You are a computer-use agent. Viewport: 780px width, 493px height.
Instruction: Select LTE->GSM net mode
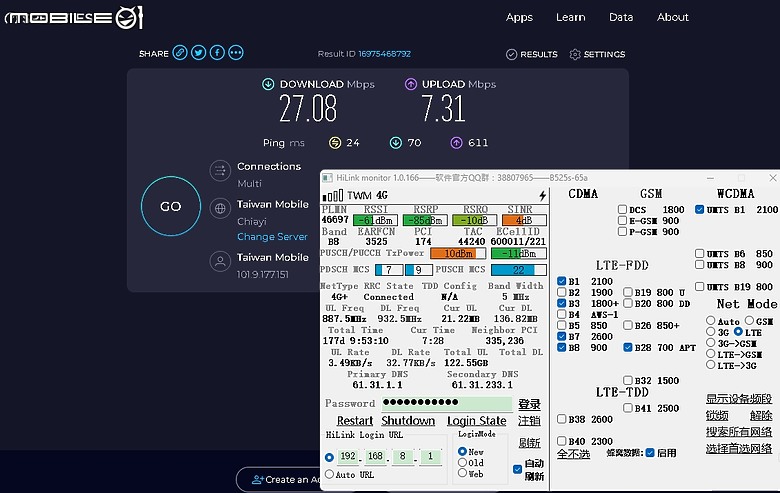pyautogui.click(x=710, y=354)
